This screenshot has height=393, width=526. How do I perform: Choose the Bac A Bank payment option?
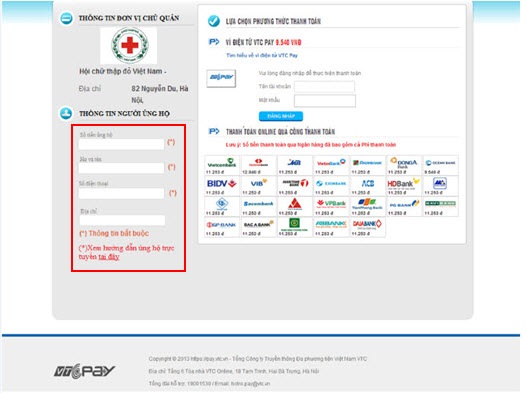(258, 227)
